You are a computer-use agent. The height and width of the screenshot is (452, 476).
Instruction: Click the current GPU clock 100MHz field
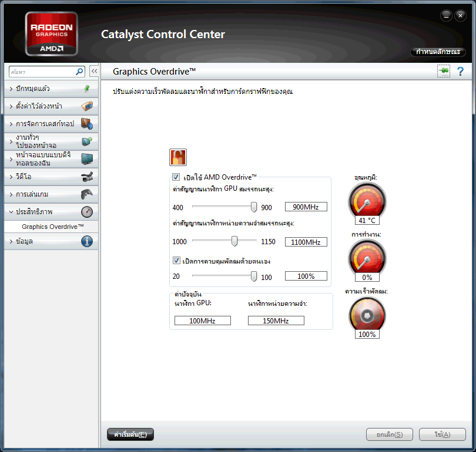pyautogui.click(x=203, y=321)
